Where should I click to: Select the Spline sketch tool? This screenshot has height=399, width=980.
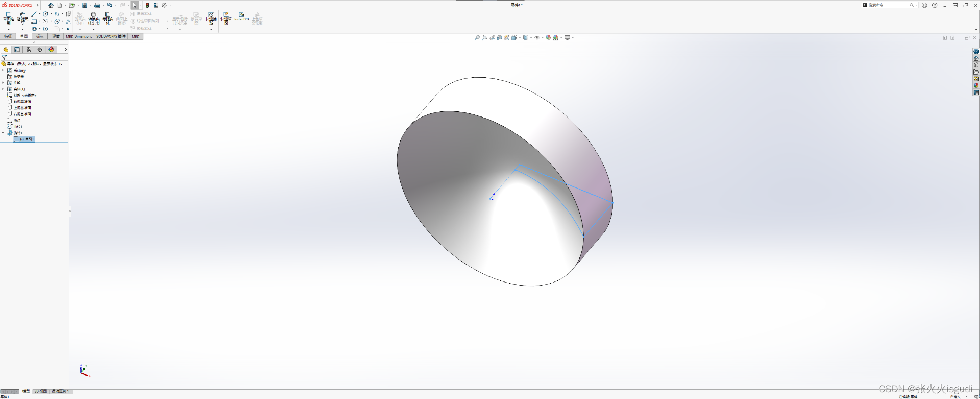coord(57,14)
